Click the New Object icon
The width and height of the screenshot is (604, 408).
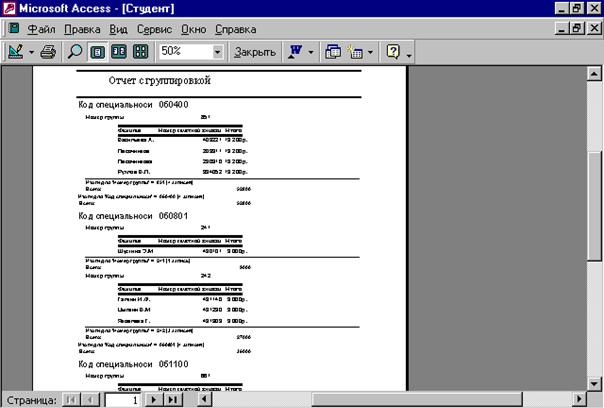[x=355, y=51]
